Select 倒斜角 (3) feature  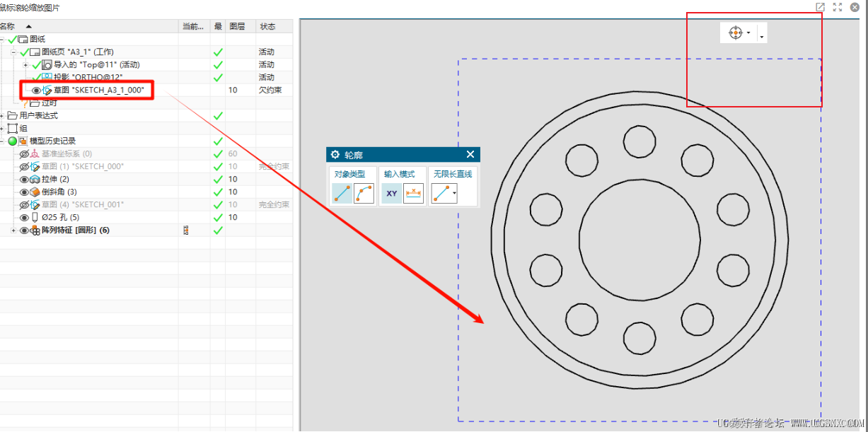pyautogui.click(x=59, y=192)
